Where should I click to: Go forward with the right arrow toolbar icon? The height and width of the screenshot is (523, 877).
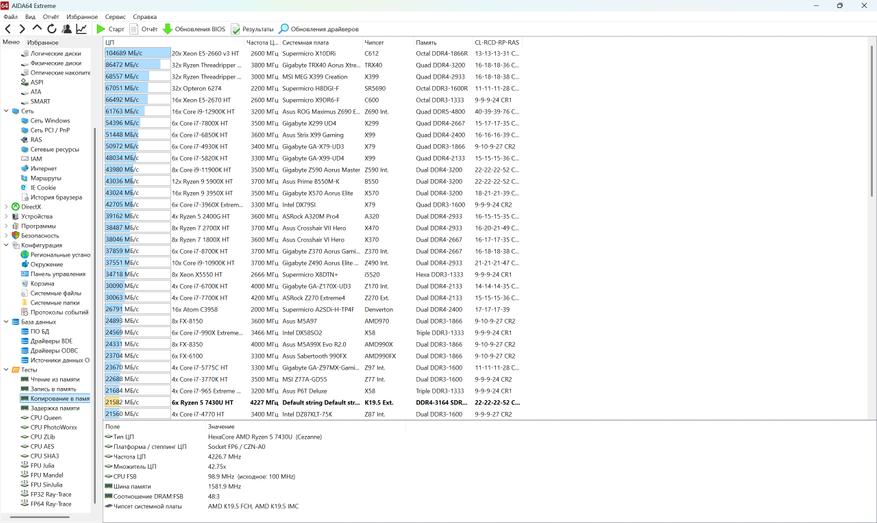(x=22, y=29)
